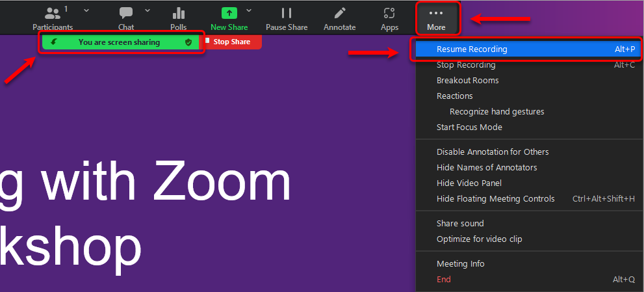
Task: Open Breakout Rooms from the menu
Action: point(528,81)
